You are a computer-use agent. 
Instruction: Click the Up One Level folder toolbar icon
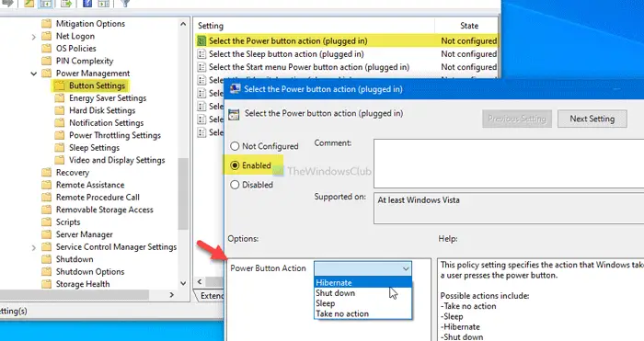[29, 4]
